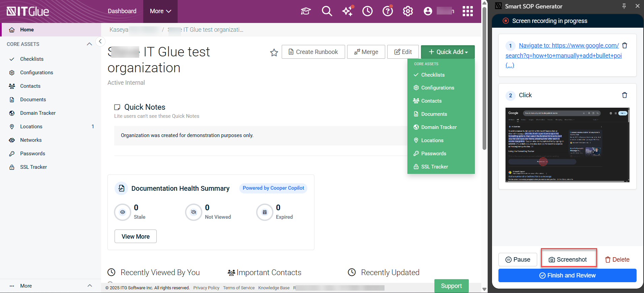
Task: Click the Stale eye icon
Action: click(123, 212)
